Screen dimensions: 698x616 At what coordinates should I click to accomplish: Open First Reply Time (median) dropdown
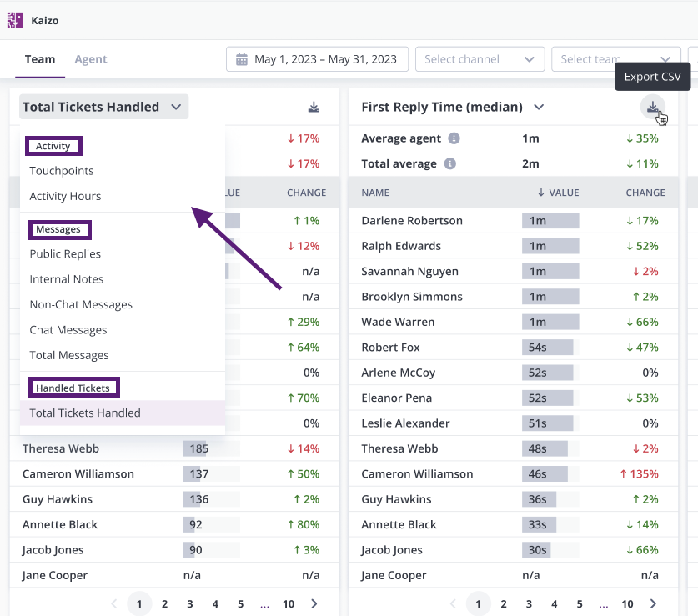[539, 107]
